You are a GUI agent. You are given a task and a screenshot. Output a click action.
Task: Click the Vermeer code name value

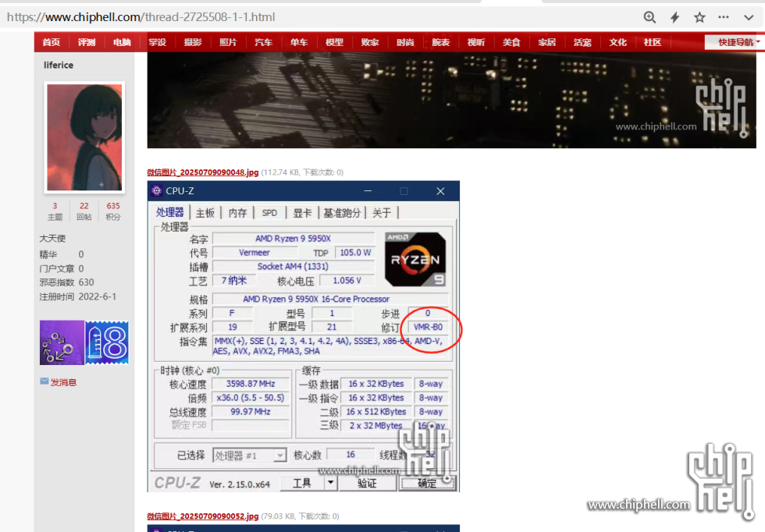[x=254, y=253]
